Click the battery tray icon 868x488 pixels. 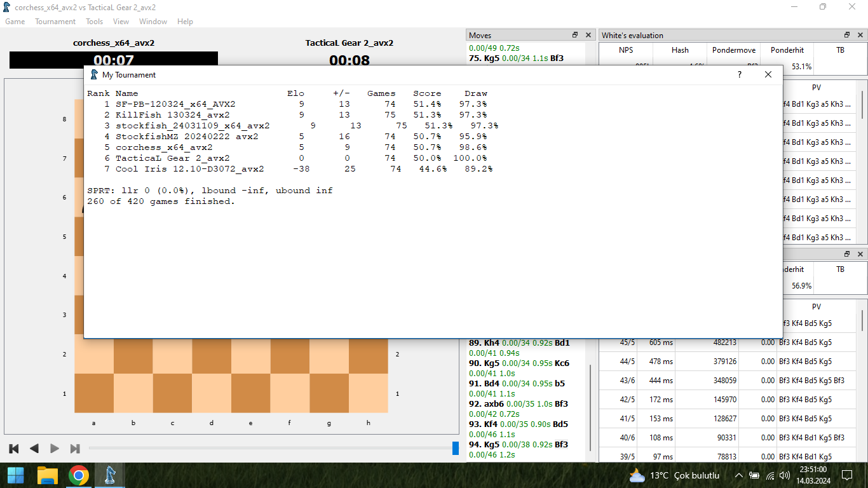click(754, 475)
